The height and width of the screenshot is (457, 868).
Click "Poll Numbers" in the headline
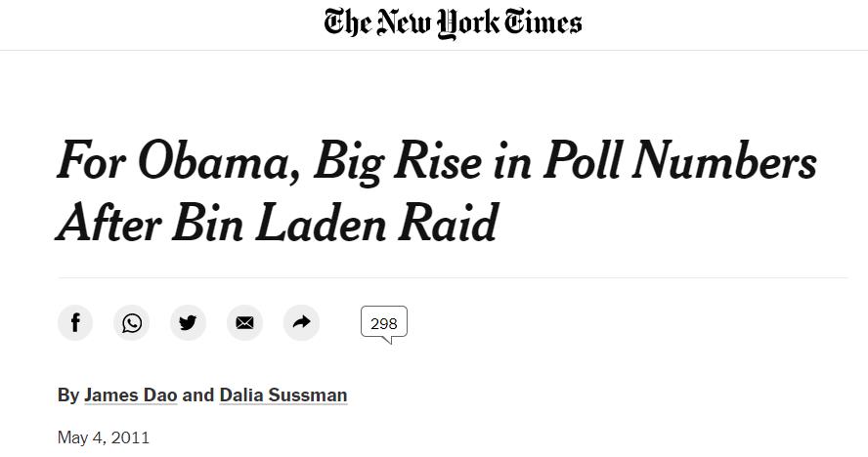click(678, 162)
